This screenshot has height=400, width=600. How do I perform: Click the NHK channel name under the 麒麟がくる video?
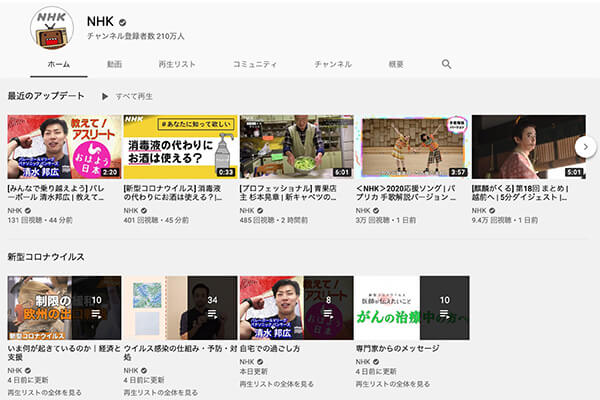479,211
